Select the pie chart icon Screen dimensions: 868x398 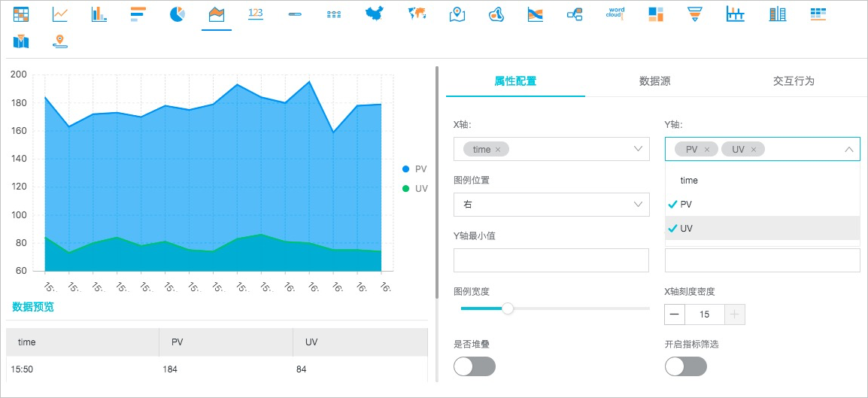click(178, 14)
